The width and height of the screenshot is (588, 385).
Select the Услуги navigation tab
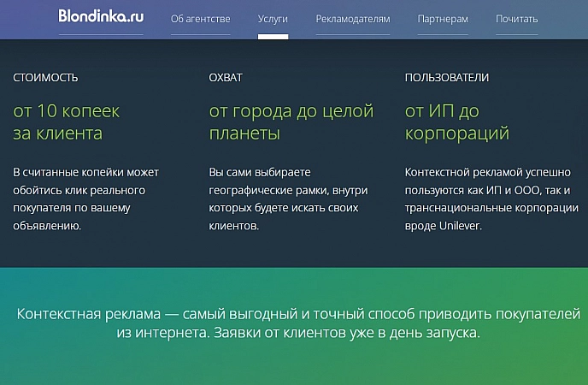273,19
